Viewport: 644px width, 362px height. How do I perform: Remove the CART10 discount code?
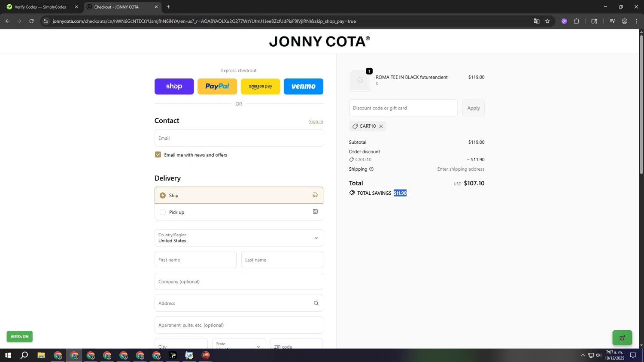381,127
